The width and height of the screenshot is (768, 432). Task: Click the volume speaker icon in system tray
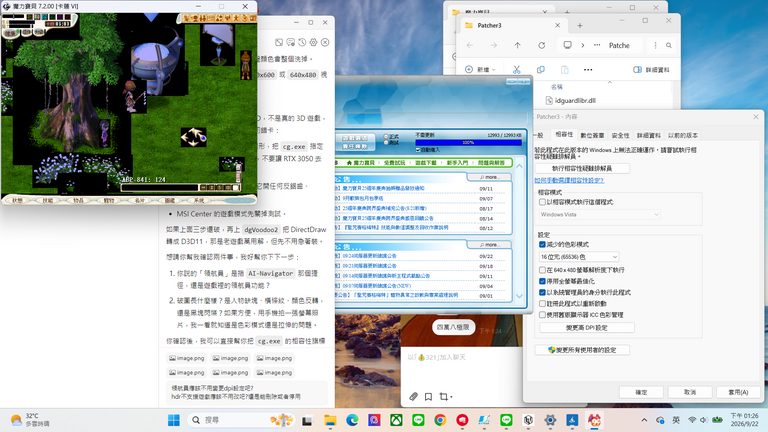pyautogui.click(x=703, y=420)
